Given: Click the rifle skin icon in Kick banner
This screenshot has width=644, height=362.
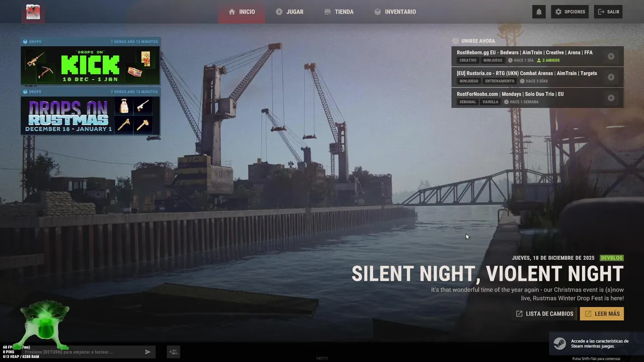Looking at the screenshot, I should [35, 59].
